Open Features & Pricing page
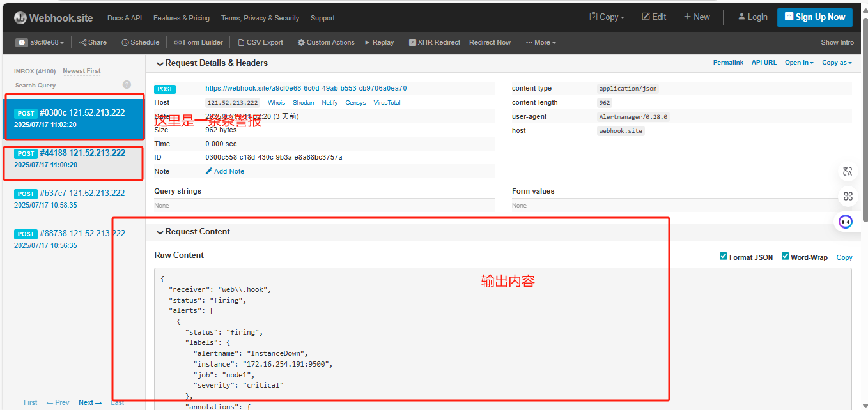Viewport: 868px width, 410px height. point(182,18)
